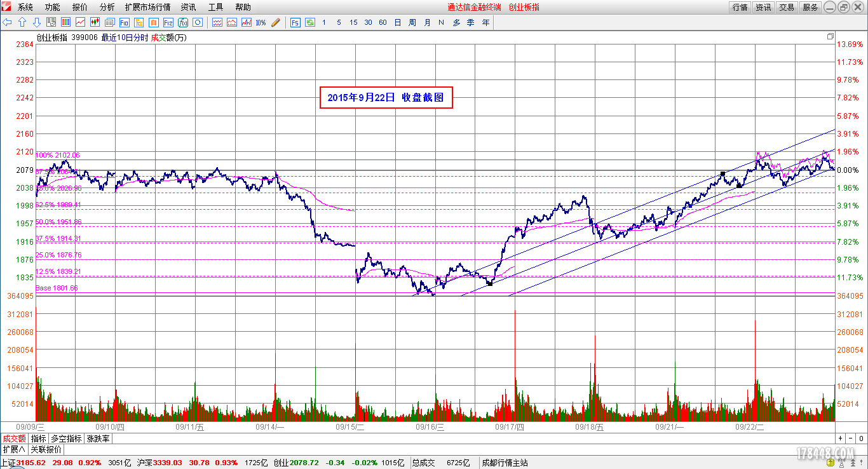Click the minus zoom button bottom right
Image resolution: width=868 pixels, height=469 pixels.
[x=850, y=438]
